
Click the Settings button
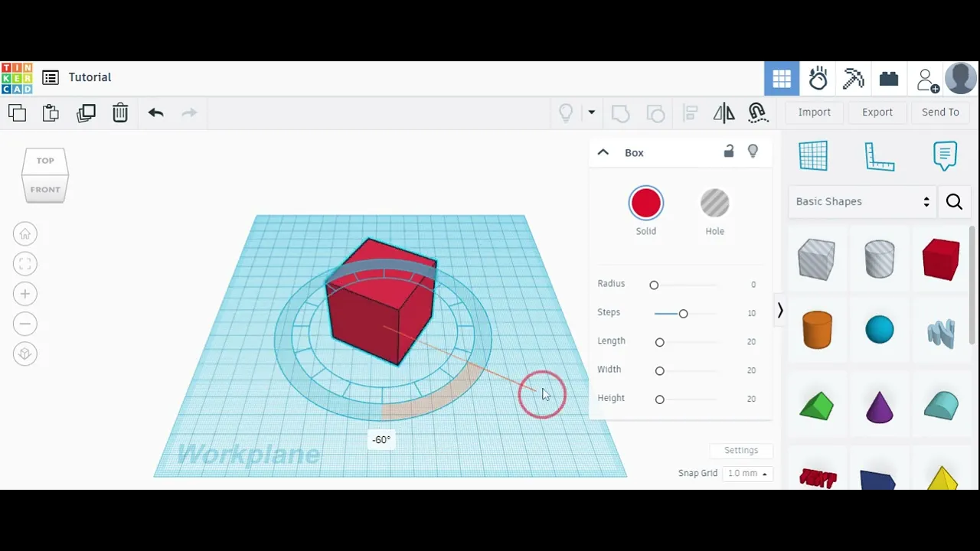[741, 450]
